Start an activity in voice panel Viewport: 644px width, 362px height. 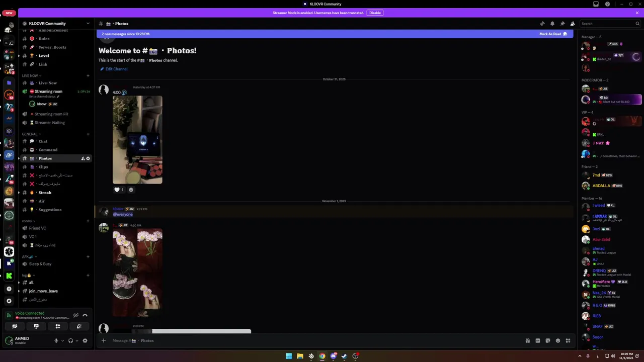pyautogui.click(x=58, y=326)
